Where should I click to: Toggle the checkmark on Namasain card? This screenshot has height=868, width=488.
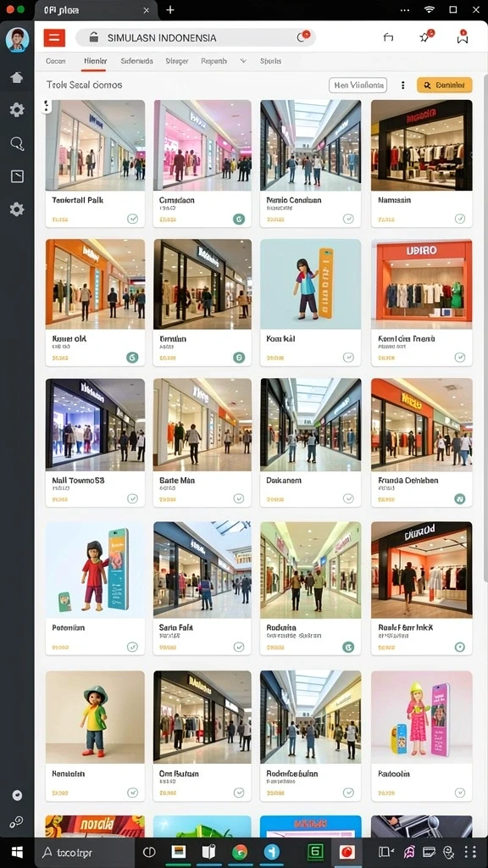pyautogui.click(x=460, y=218)
